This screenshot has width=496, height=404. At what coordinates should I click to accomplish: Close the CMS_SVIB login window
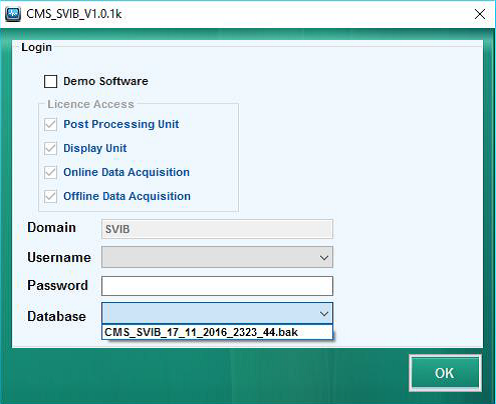(480, 14)
